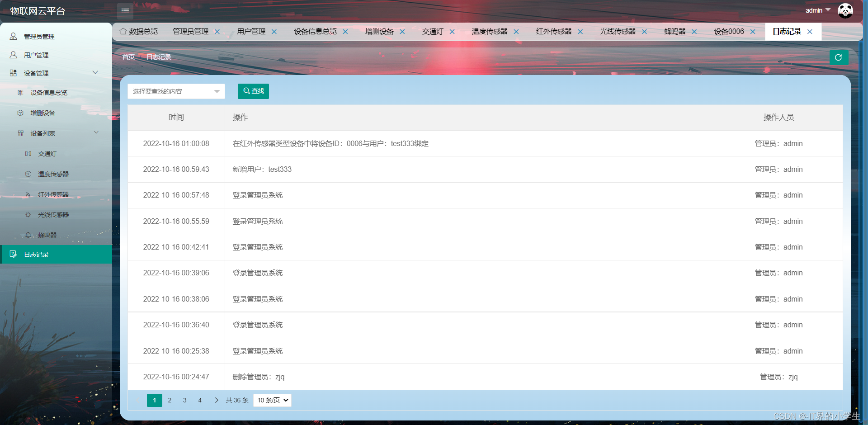The image size is (868, 425).
Task: Click the 红外传感器 icon in sidebar
Action: (x=27, y=194)
